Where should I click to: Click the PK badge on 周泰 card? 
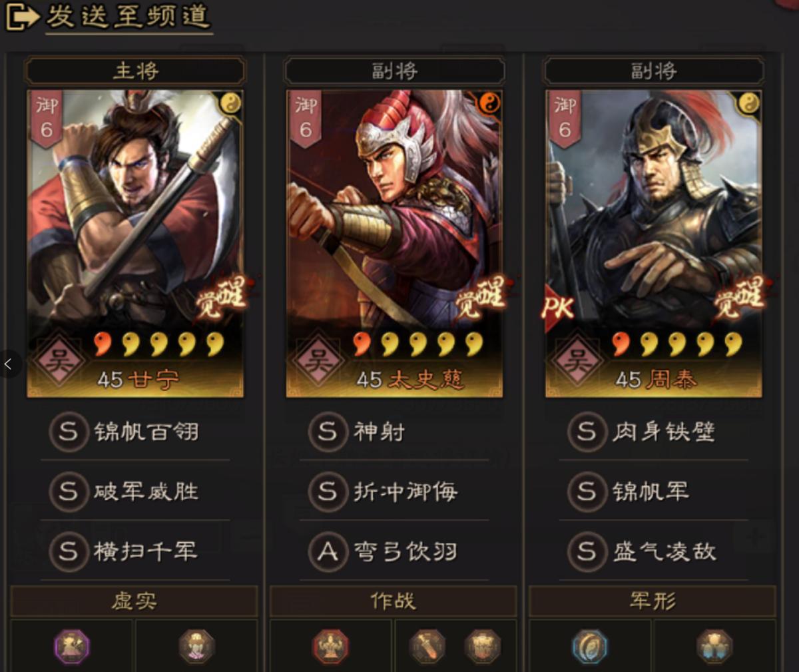pyautogui.click(x=557, y=307)
